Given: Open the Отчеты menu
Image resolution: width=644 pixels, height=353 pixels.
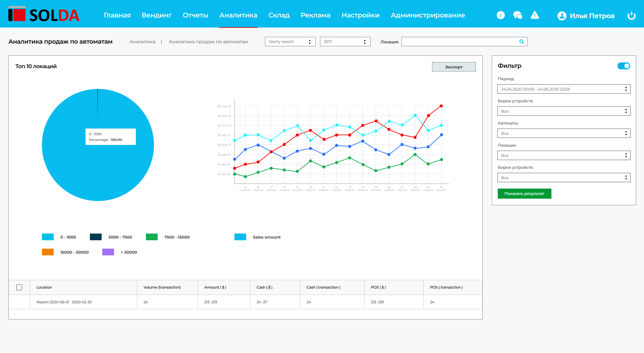Looking at the screenshot, I should (195, 15).
